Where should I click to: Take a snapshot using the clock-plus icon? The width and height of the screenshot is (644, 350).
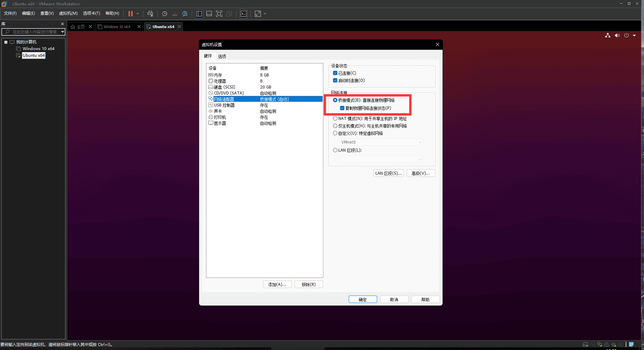click(165, 14)
